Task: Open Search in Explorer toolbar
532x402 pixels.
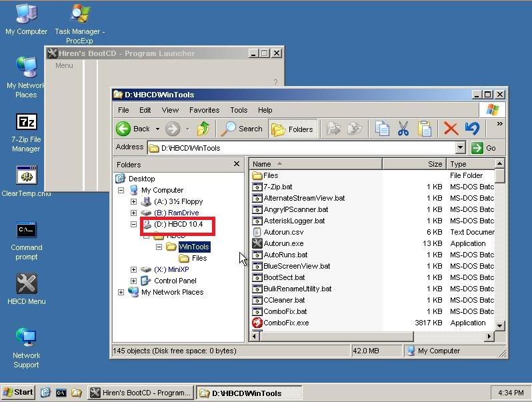Action: click(241, 129)
